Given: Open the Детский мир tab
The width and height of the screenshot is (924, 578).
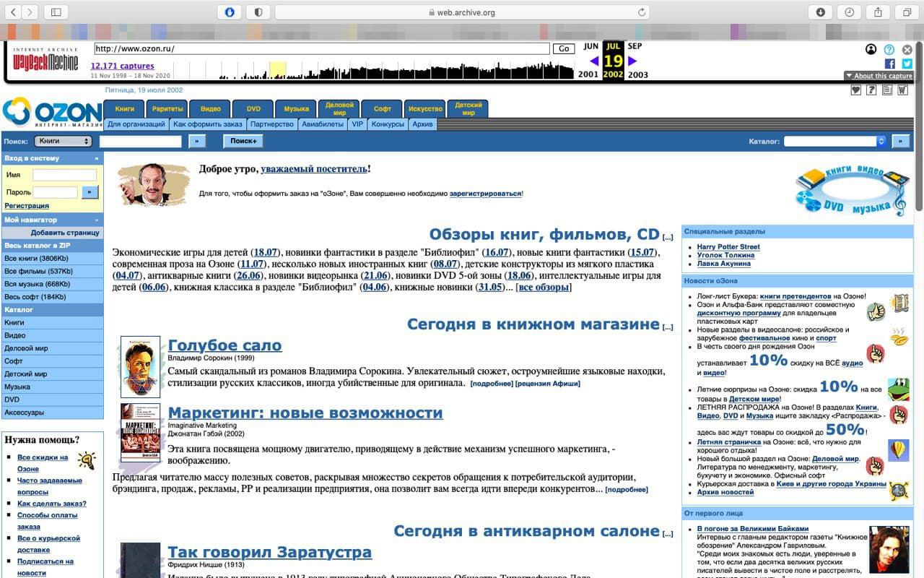Looking at the screenshot, I should 468,108.
